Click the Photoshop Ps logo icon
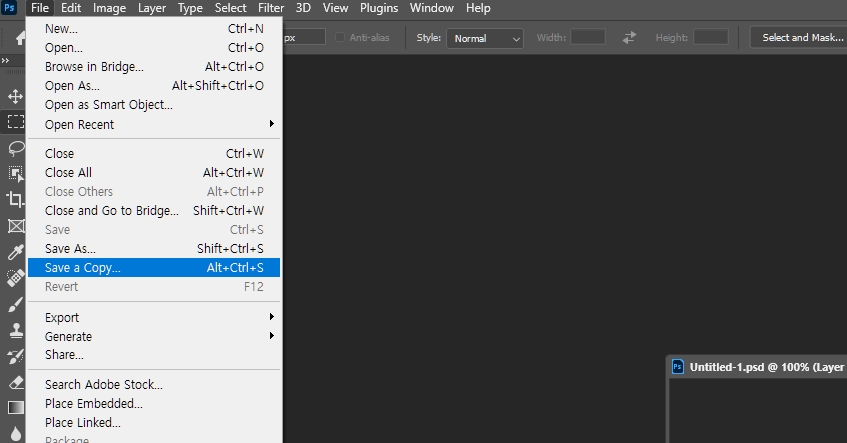Image resolution: width=847 pixels, height=443 pixels. 9,8
